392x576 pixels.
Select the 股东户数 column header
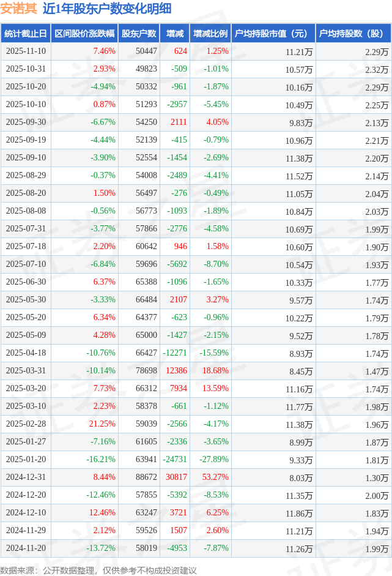[x=139, y=34]
